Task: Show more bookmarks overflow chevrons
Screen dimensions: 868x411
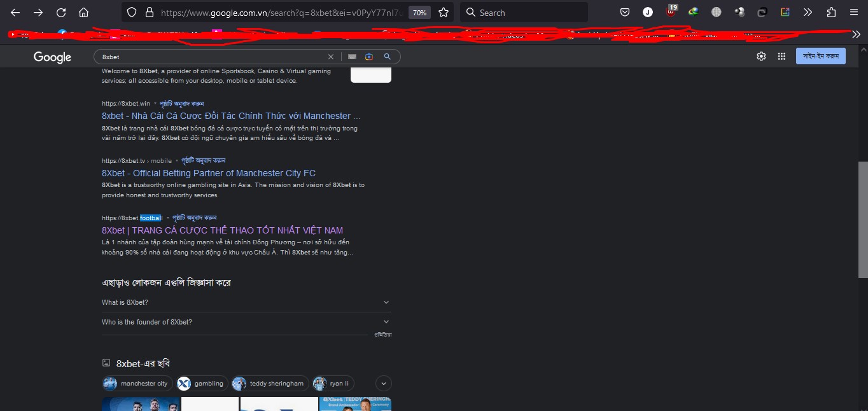Action: [x=856, y=34]
